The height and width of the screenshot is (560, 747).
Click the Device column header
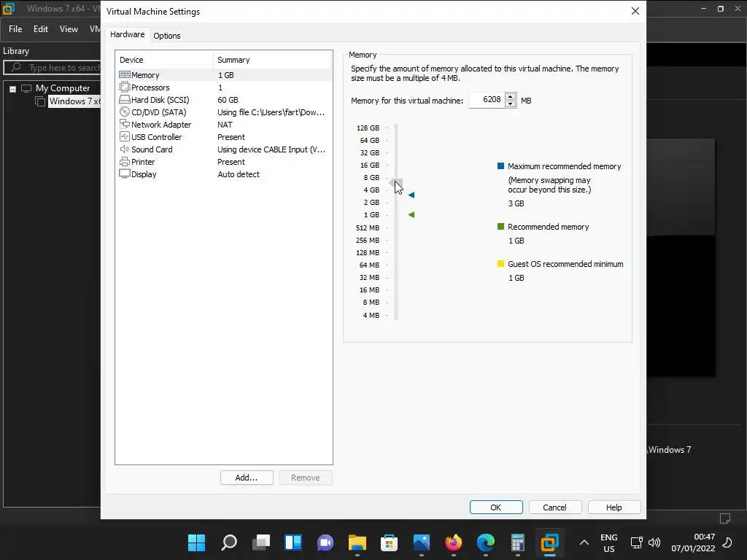point(165,60)
